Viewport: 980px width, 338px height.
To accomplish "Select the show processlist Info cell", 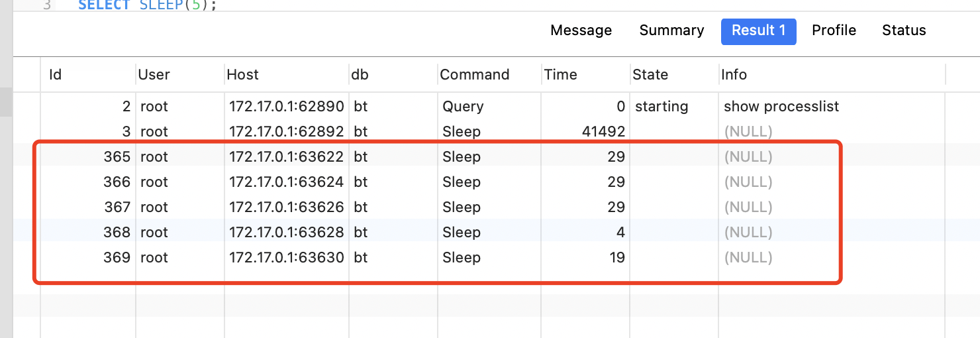I will [x=781, y=107].
